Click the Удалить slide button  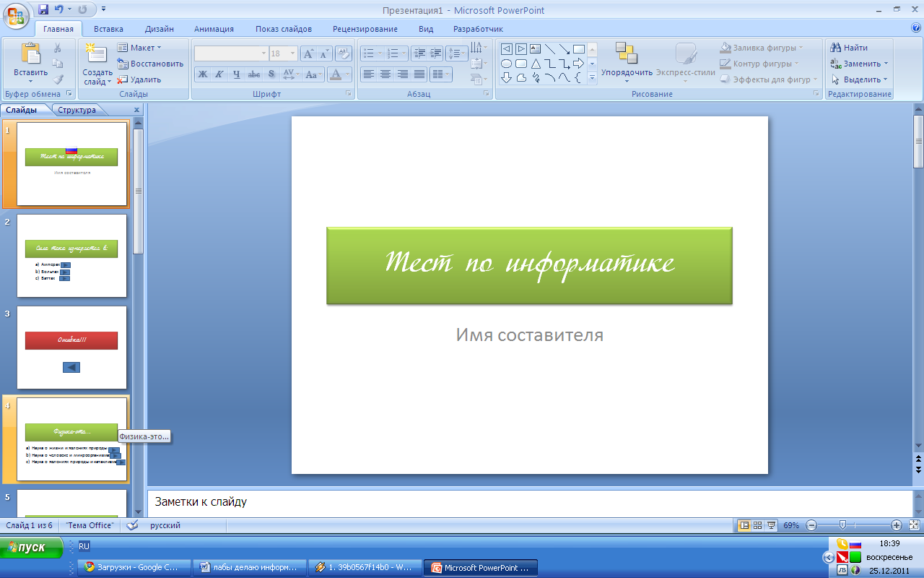click(x=139, y=79)
